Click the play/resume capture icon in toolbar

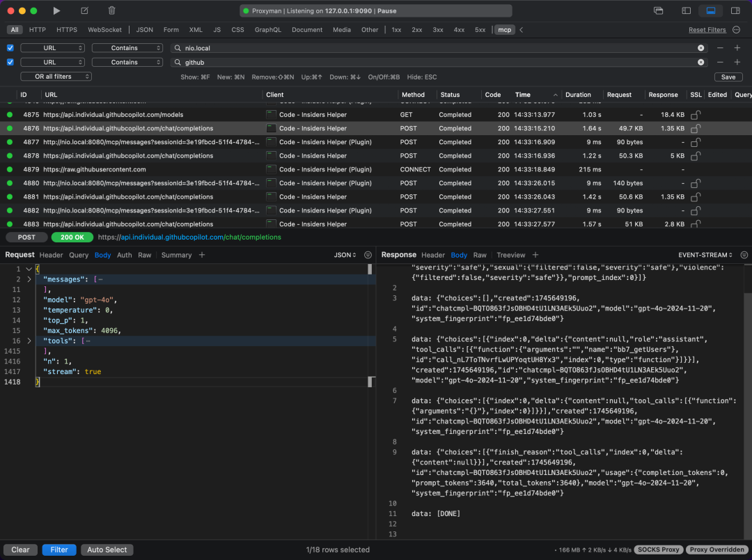57,10
